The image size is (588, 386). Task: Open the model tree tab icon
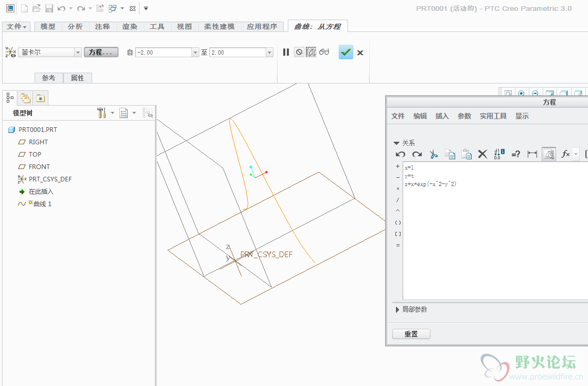coord(10,98)
